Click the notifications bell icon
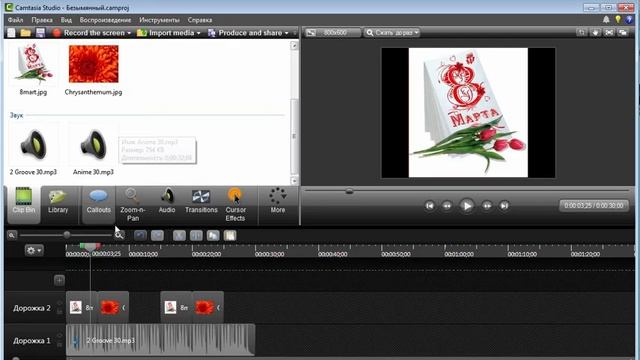Screen dimensions: 640x360 [606, 20]
